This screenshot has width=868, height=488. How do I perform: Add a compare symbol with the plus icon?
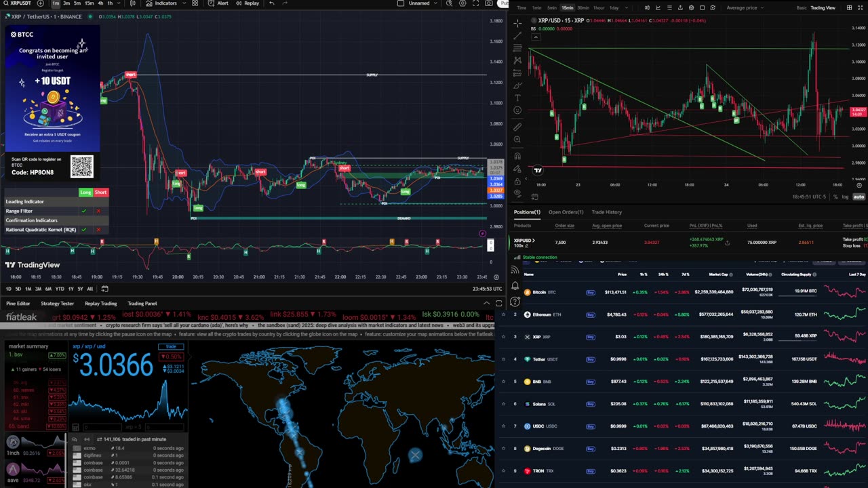click(x=40, y=3)
